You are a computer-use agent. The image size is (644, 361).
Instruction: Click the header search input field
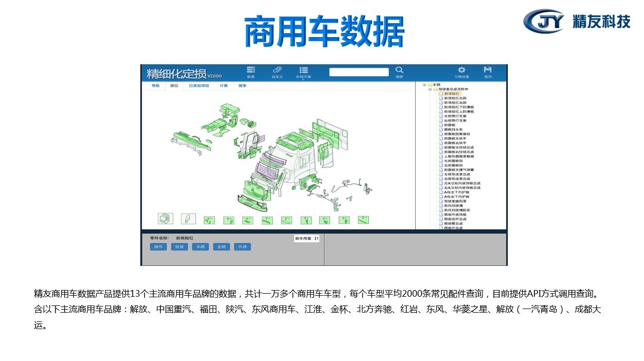tap(359, 72)
